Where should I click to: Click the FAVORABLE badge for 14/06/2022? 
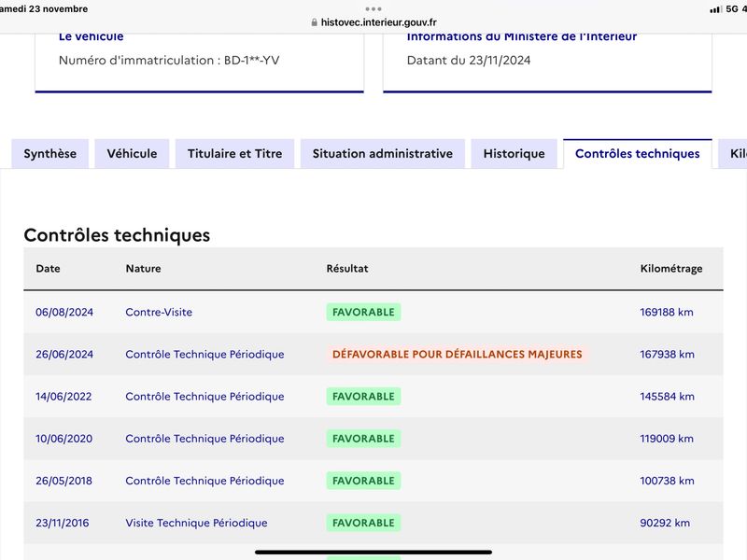363,396
